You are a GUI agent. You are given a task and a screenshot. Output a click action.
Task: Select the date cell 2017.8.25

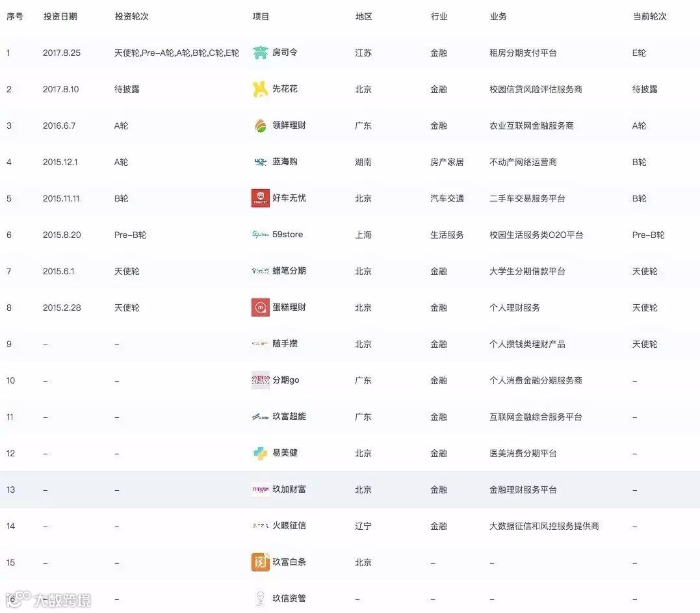(x=62, y=53)
